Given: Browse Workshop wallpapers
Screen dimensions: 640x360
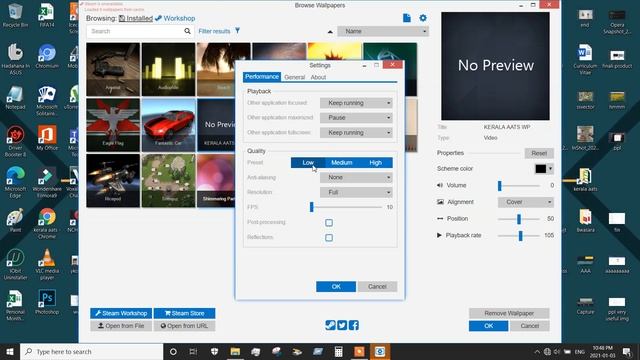Looking at the screenshot, I should [175, 18].
